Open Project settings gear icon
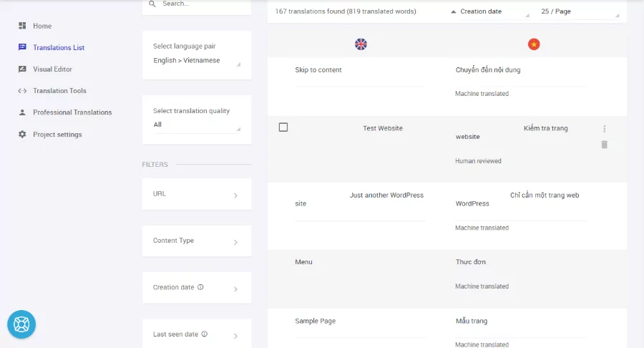 tap(22, 135)
